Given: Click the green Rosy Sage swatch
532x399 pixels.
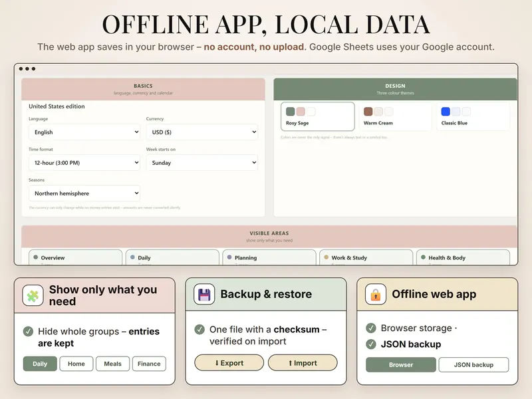Looking at the screenshot, I should (x=291, y=111).
